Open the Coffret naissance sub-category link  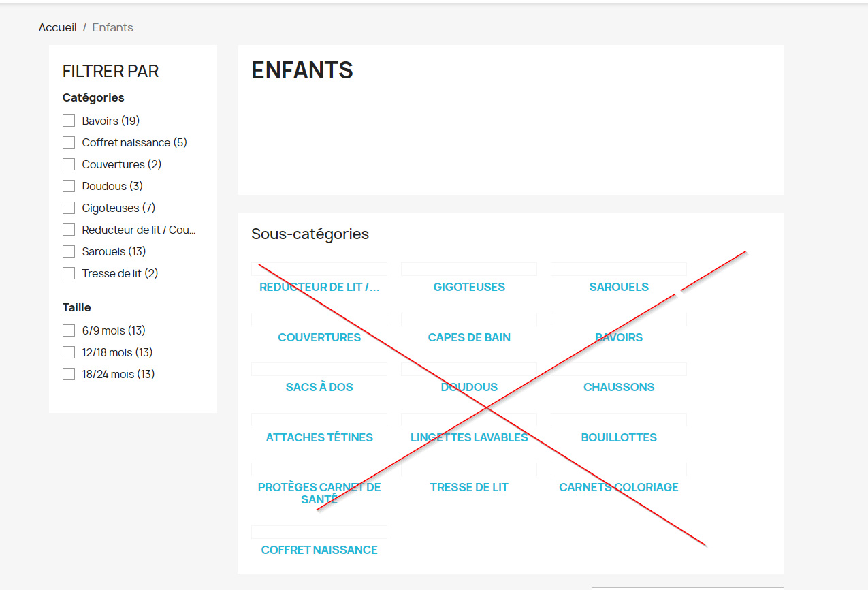coord(319,550)
